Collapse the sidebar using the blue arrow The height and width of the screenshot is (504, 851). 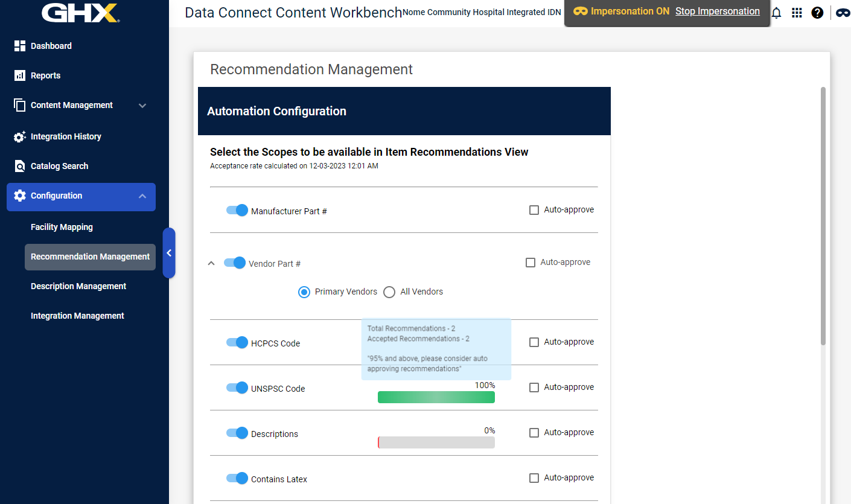coord(169,253)
